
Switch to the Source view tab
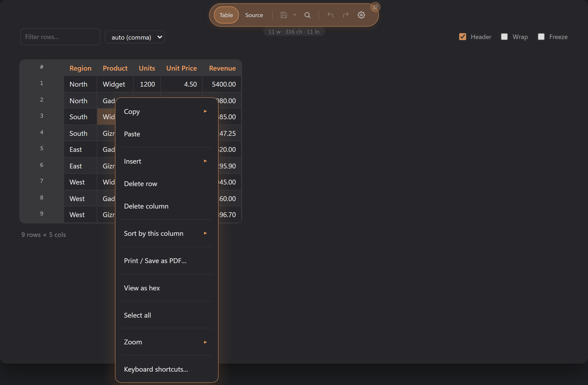[254, 15]
